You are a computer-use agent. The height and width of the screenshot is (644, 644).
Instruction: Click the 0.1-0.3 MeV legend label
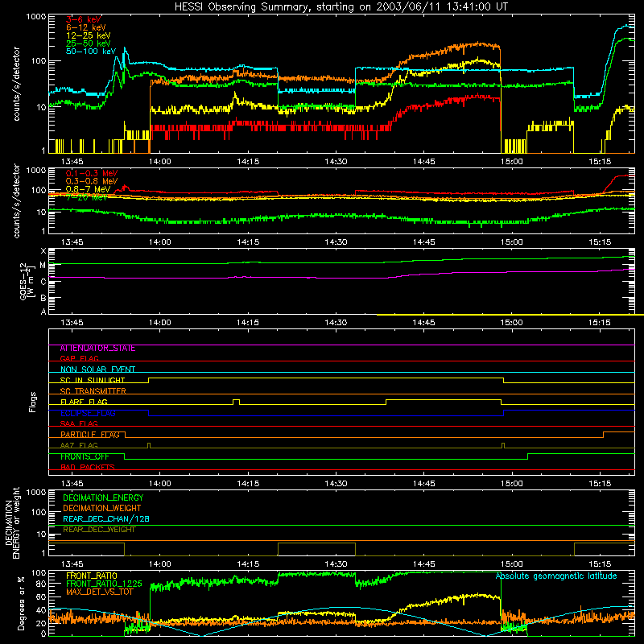pyautogui.click(x=92, y=173)
